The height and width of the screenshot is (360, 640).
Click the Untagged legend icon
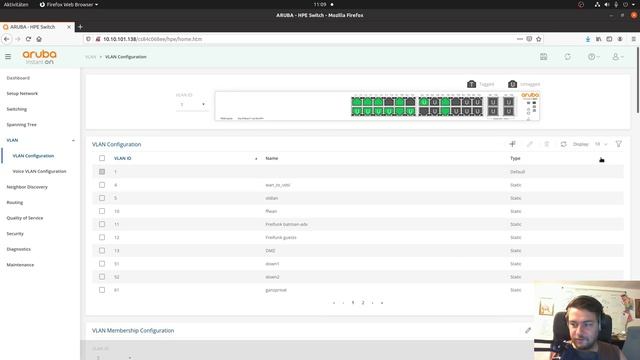point(513,84)
